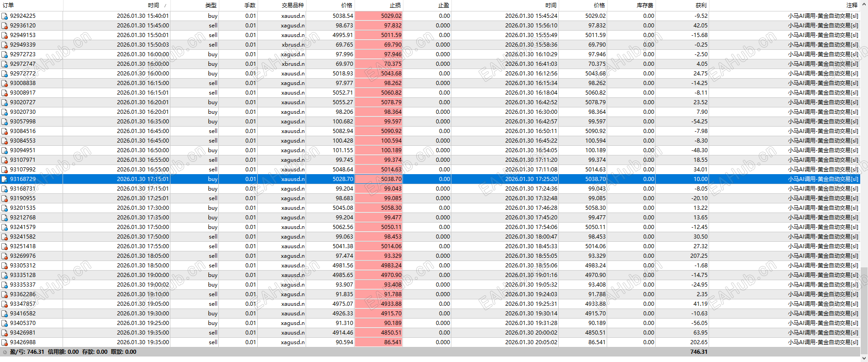Click profit value 207.25
Screen dimensions: 868x362
(699, 256)
